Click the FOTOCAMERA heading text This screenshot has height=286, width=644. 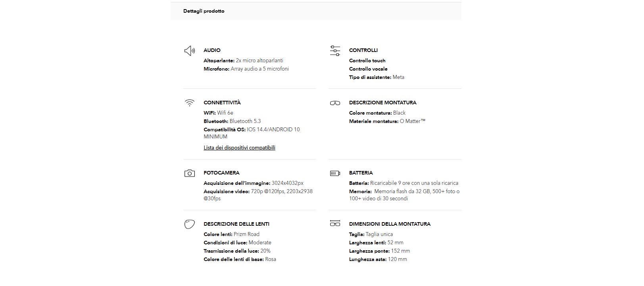221,173
